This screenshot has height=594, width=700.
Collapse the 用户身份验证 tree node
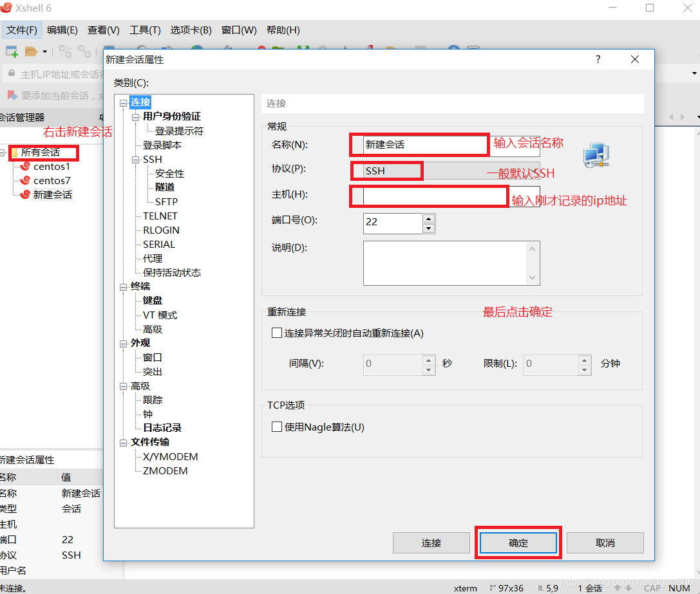136,117
